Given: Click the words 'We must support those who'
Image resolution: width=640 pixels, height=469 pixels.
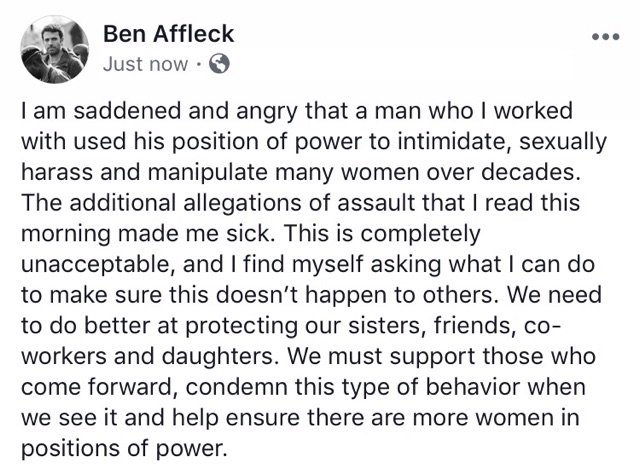Looking at the screenshot, I should 442,356.
